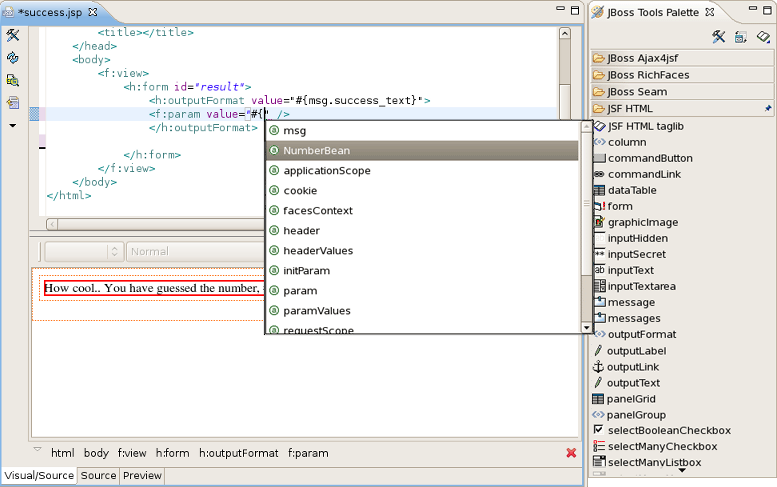777x487 pixels.
Task: Select f:view in the tag breadcrumb
Action: pos(132,453)
